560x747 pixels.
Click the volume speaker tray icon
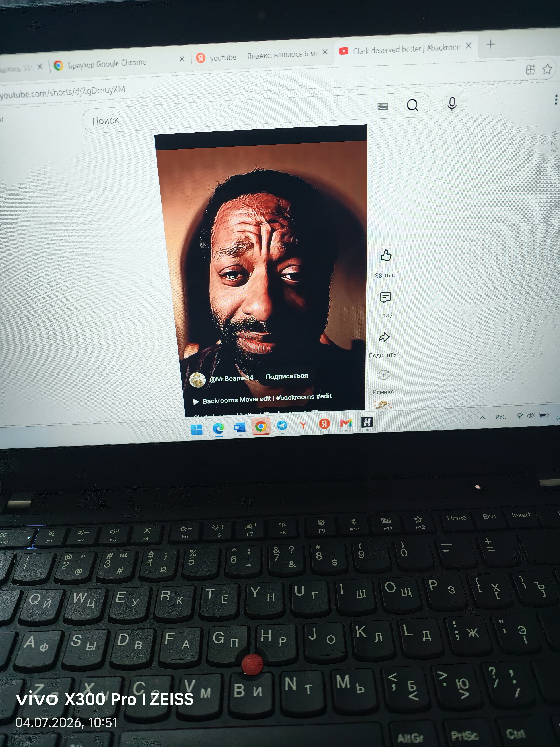(531, 415)
